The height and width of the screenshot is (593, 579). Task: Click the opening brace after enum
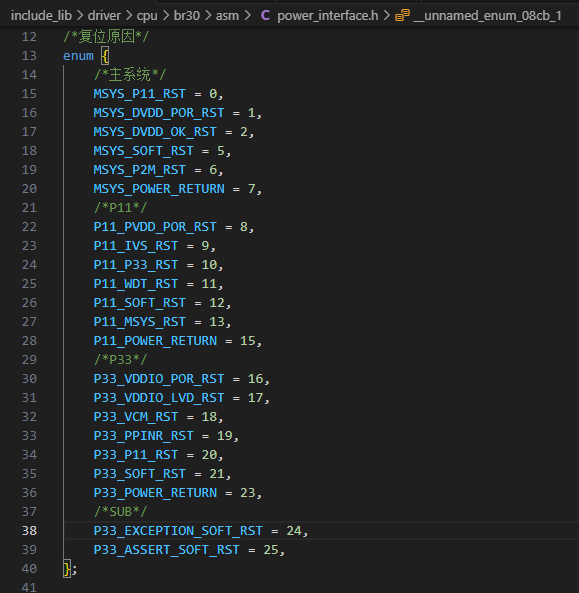point(105,56)
